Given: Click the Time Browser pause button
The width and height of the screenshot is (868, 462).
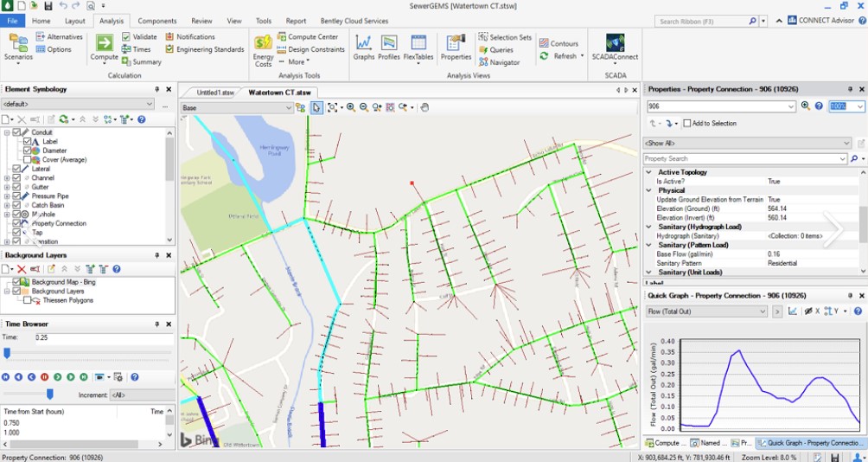Looking at the screenshot, I should tap(44, 376).
